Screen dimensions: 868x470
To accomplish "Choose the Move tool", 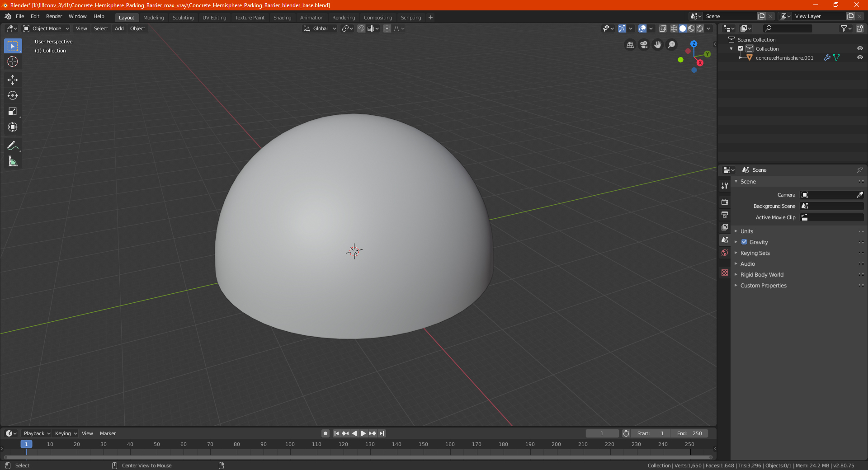I will (x=13, y=80).
